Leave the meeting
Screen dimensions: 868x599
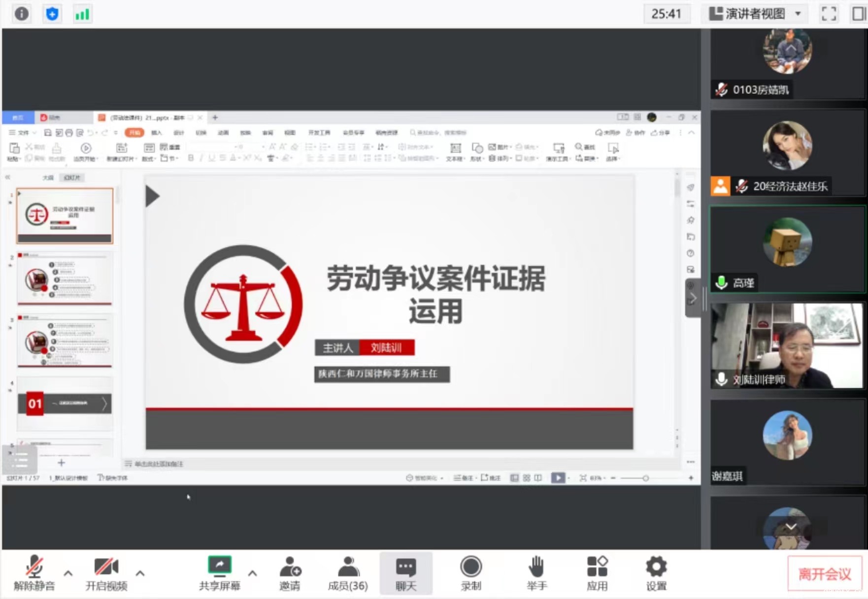pyautogui.click(x=824, y=573)
